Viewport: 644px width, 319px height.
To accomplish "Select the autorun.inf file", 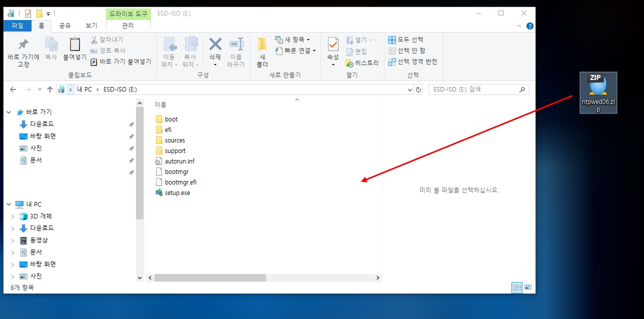I will [175, 161].
